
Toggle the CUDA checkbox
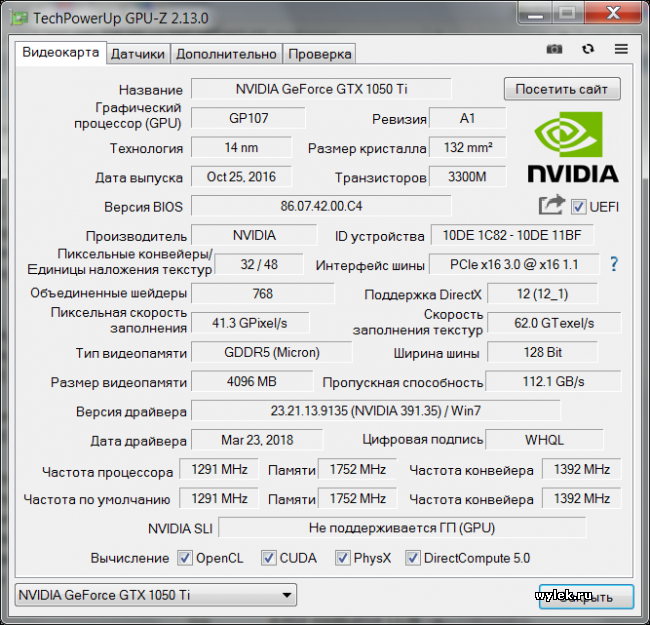click(269, 558)
